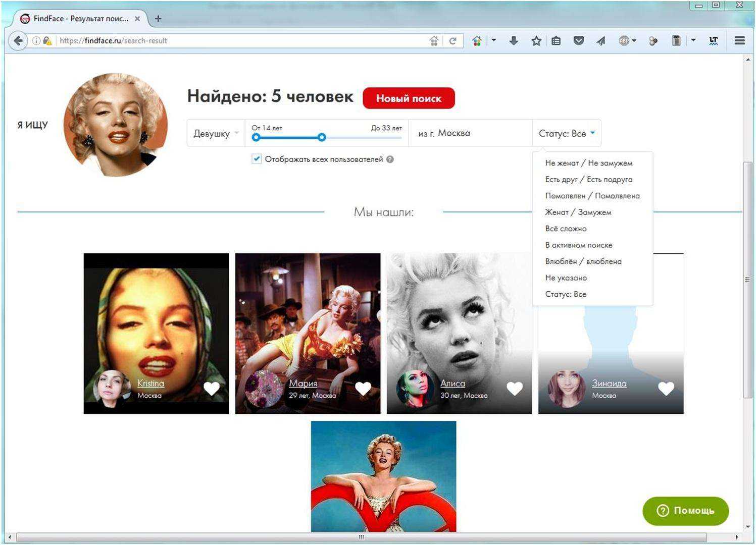Choose status Влюблён / влюблена

583,261
